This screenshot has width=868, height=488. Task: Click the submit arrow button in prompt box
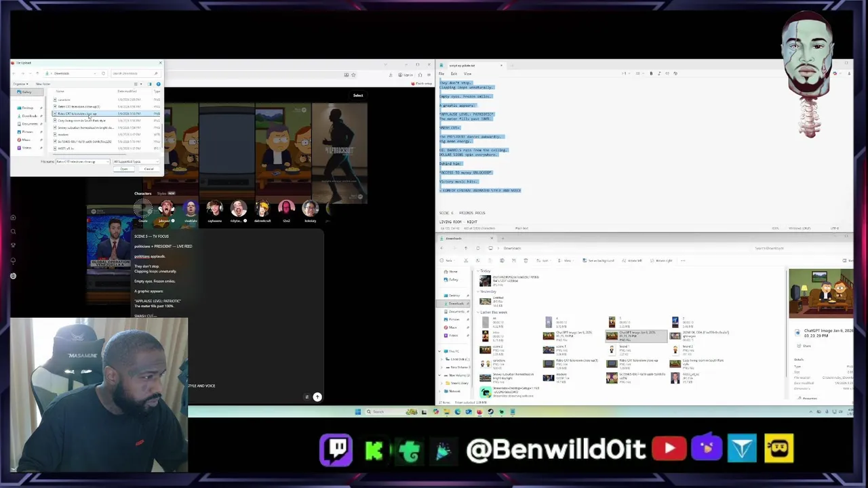pos(317,397)
